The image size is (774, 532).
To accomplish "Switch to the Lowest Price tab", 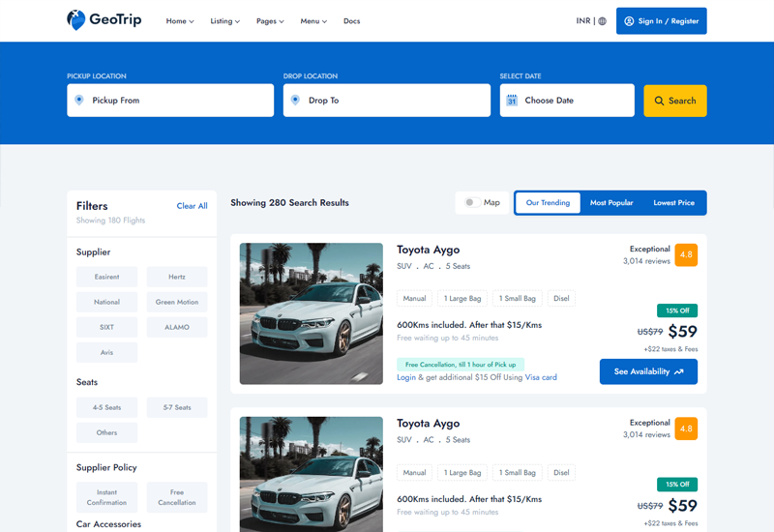I will (673, 203).
